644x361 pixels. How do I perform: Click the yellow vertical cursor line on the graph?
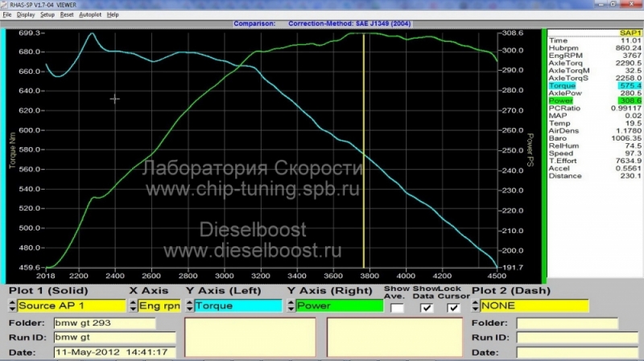364,150
